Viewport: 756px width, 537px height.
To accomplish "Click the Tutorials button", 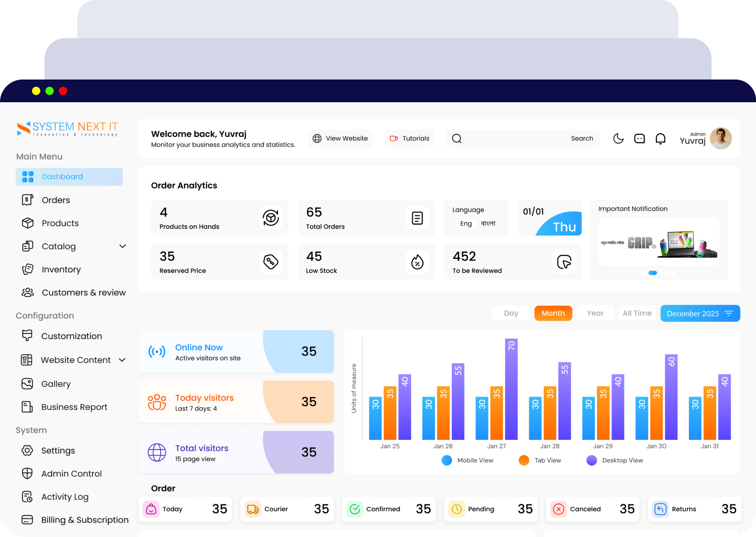I will [409, 138].
